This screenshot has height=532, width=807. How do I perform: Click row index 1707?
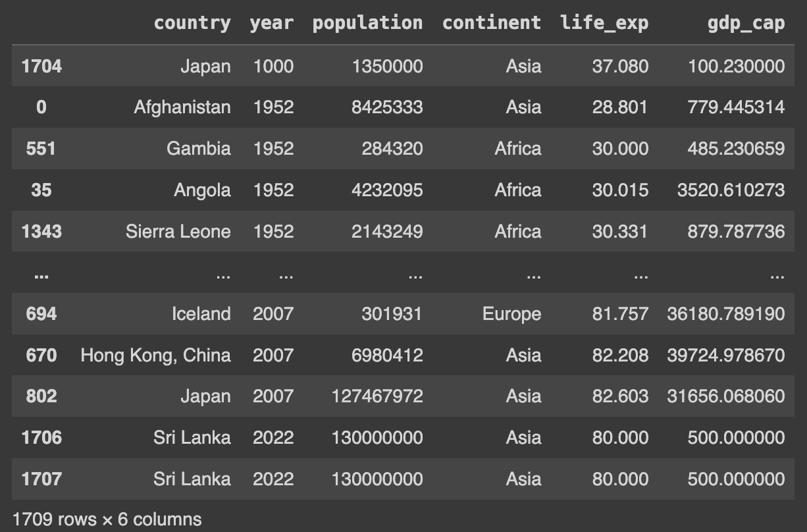click(41, 479)
